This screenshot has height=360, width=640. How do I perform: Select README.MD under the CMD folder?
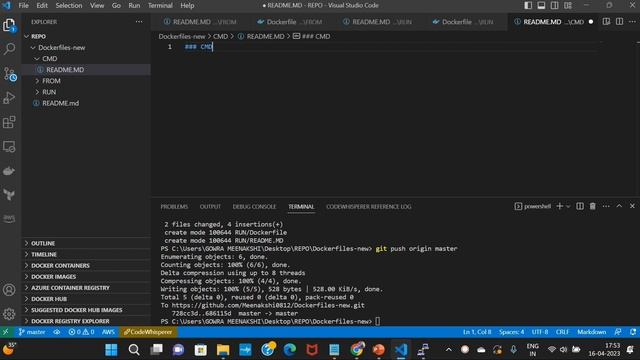click(87, 70)
